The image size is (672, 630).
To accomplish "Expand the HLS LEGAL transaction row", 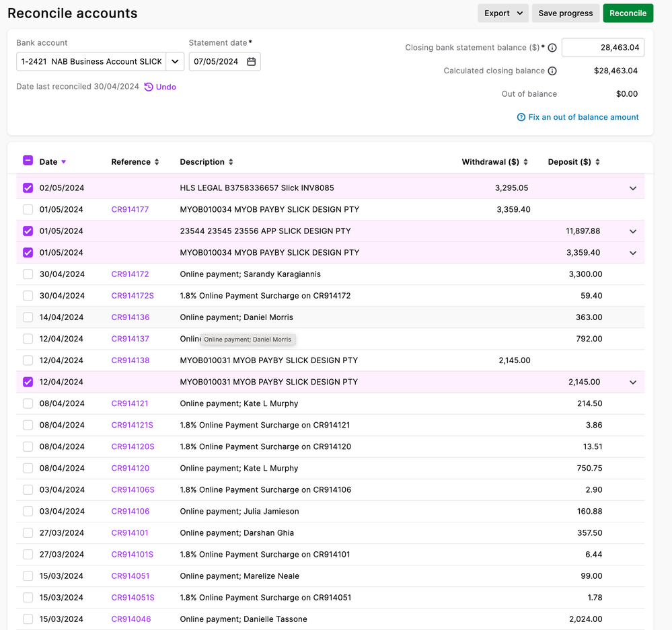I will 632,188.
